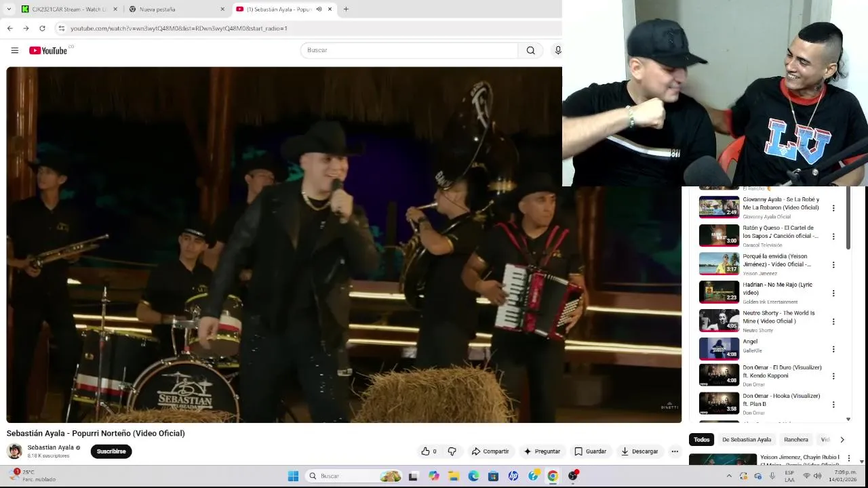Go back using browser back arrow

(x=9, y=28)
